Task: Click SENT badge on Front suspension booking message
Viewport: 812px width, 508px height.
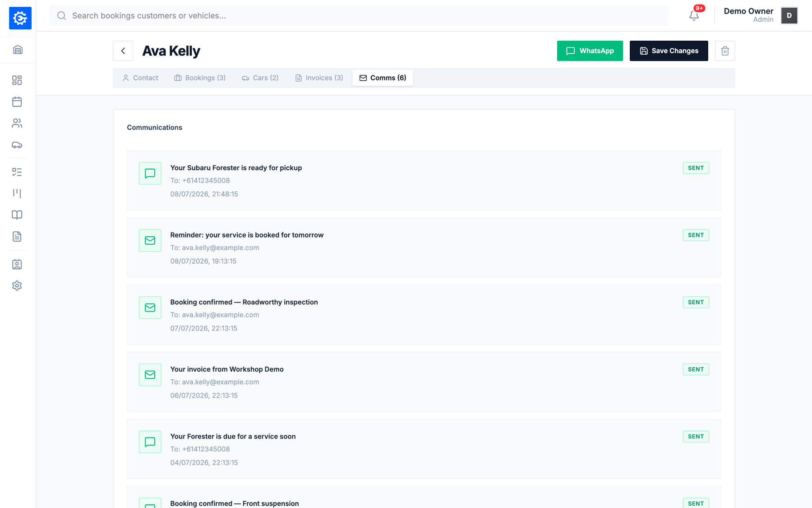Action: pyautogui.click(x=696, y=503)
